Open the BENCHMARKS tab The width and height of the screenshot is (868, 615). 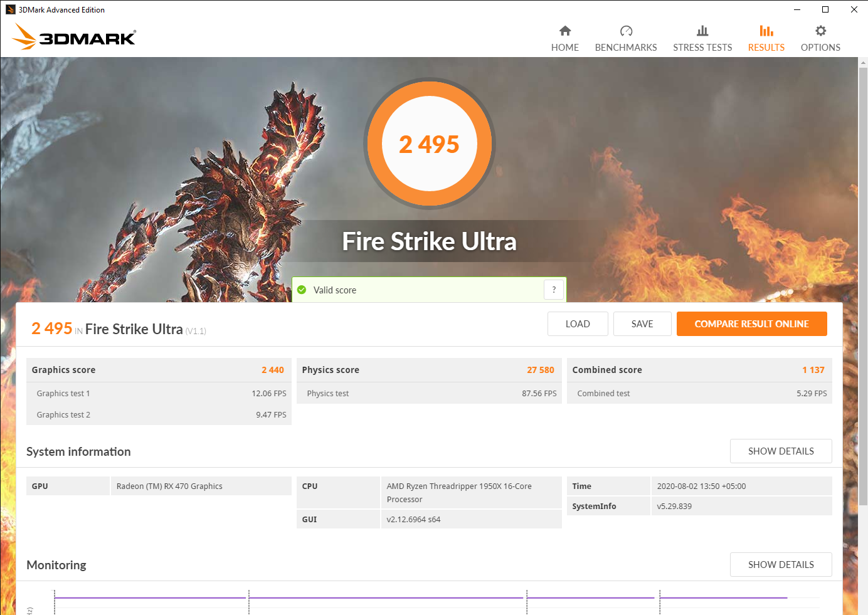[626, 39]
